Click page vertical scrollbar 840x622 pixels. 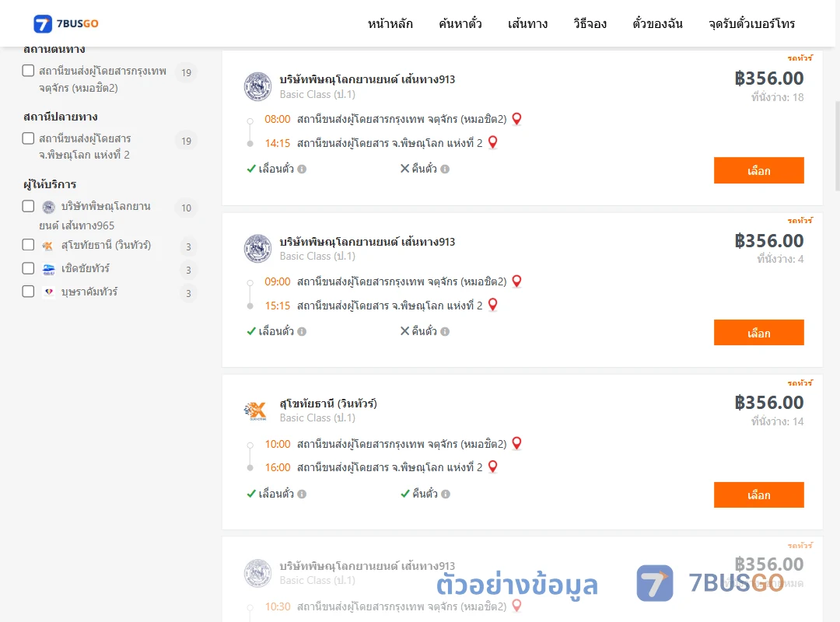(837, 145)
